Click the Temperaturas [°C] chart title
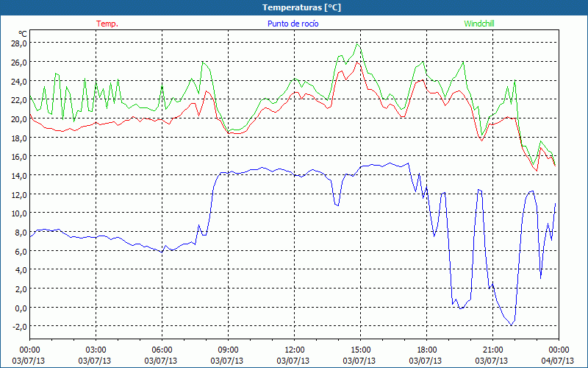This screenshot has width=588, height=368. (x=301, y=7)
